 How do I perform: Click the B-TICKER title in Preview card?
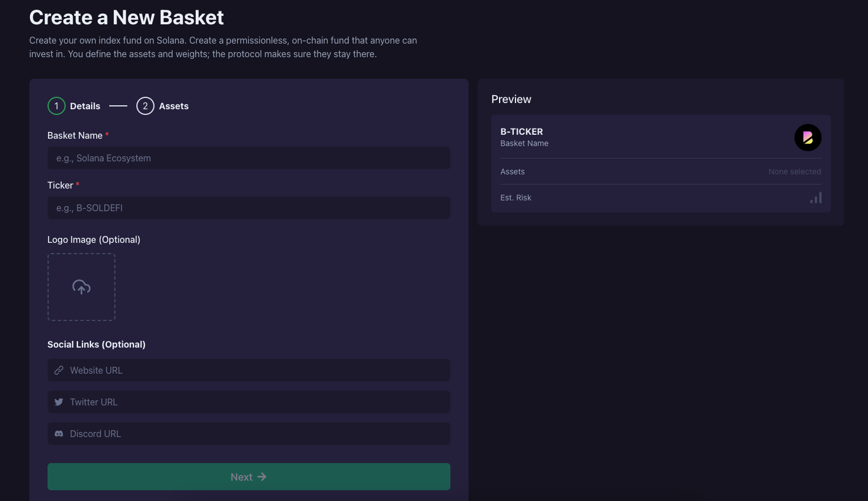tap(521, 131)
